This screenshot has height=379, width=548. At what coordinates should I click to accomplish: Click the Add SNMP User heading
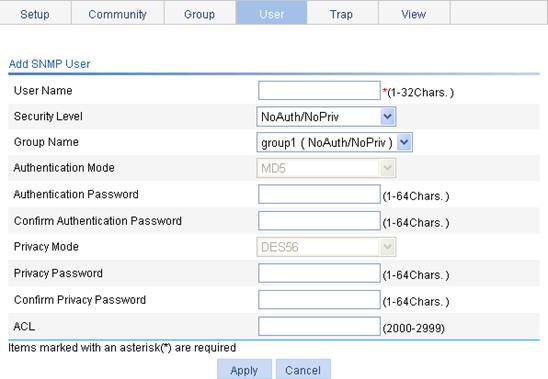(x=50, y=64)
